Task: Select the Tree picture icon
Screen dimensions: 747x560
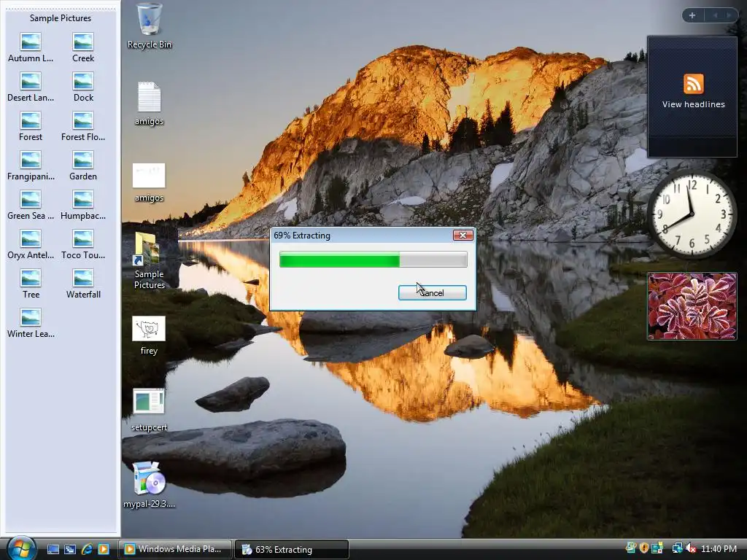Action: (x=31, y=284)
